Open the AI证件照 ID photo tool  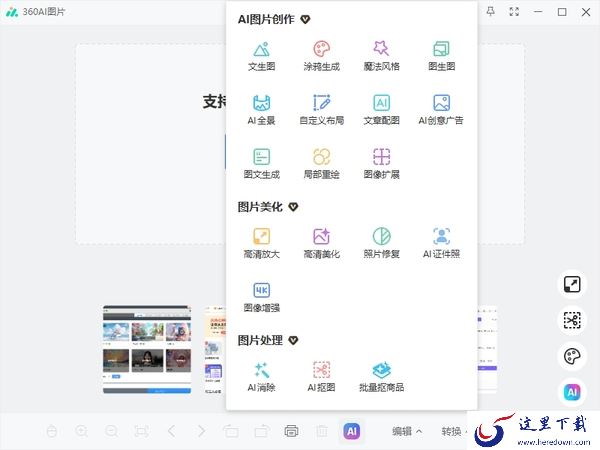[442, 243]
